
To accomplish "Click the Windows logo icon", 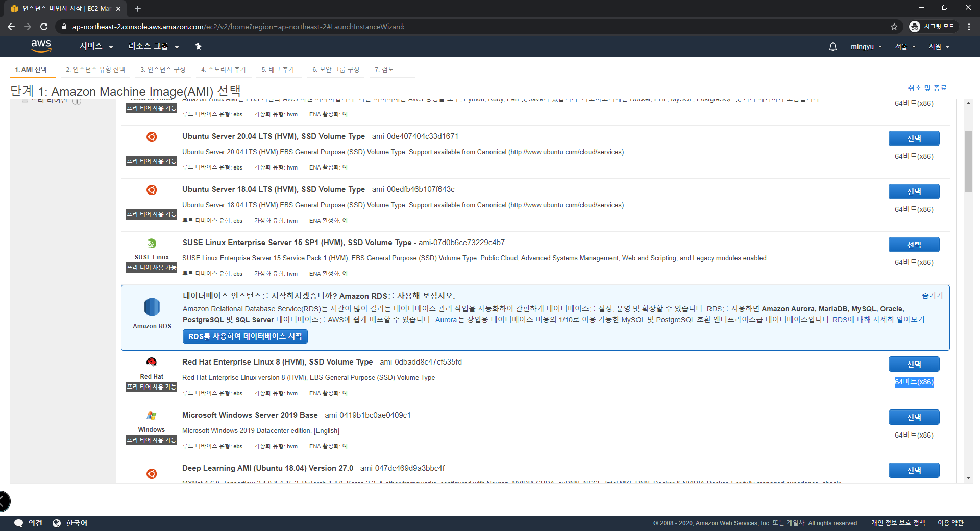I will [152, 416].
